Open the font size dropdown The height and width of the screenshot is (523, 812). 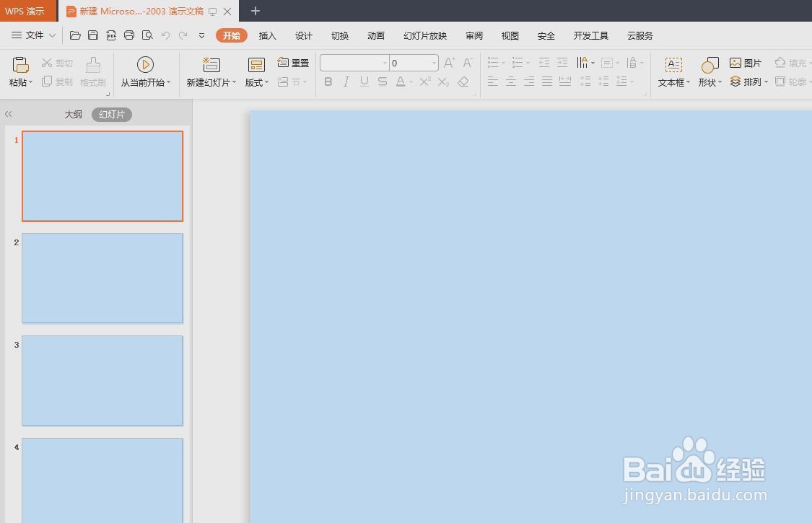pyautogui.click(x=434, y=63)
